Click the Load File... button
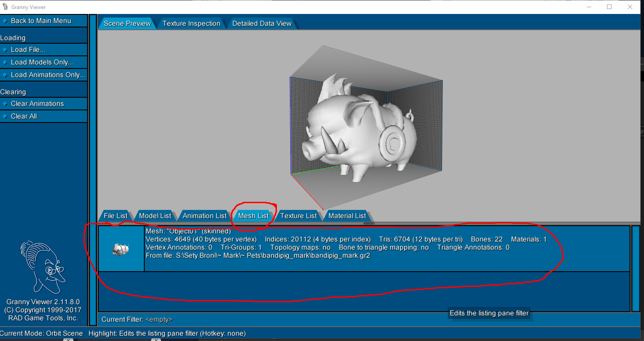The image size is (644, 341). 43,50
